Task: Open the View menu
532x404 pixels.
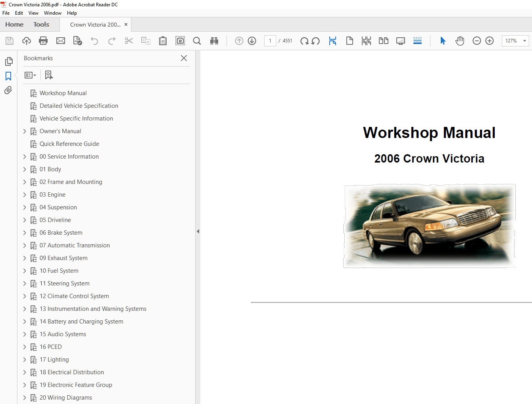Action: click(33, 13)
